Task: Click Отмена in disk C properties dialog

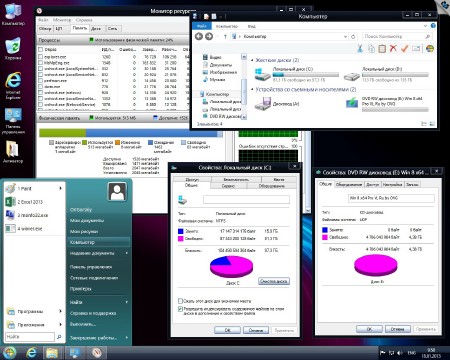Action: point(256,330)
